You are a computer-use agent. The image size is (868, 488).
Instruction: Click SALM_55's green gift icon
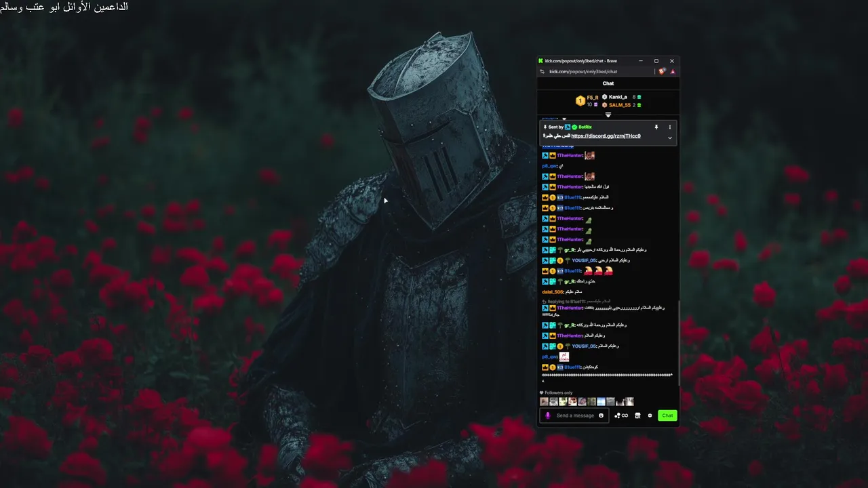pos(639,105)
